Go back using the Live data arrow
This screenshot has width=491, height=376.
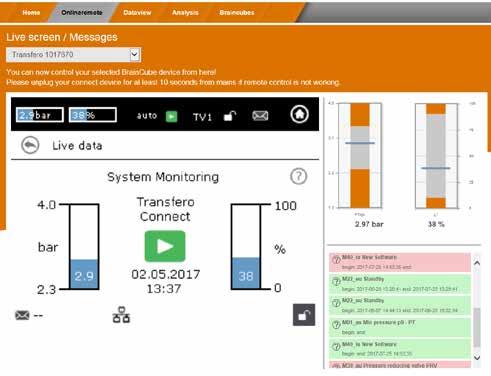[30, 146]
